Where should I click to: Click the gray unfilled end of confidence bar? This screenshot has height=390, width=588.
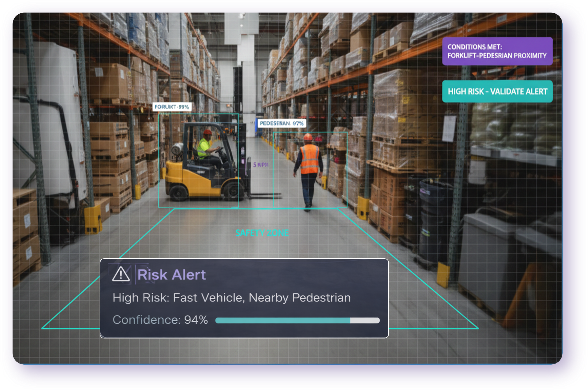365,320
